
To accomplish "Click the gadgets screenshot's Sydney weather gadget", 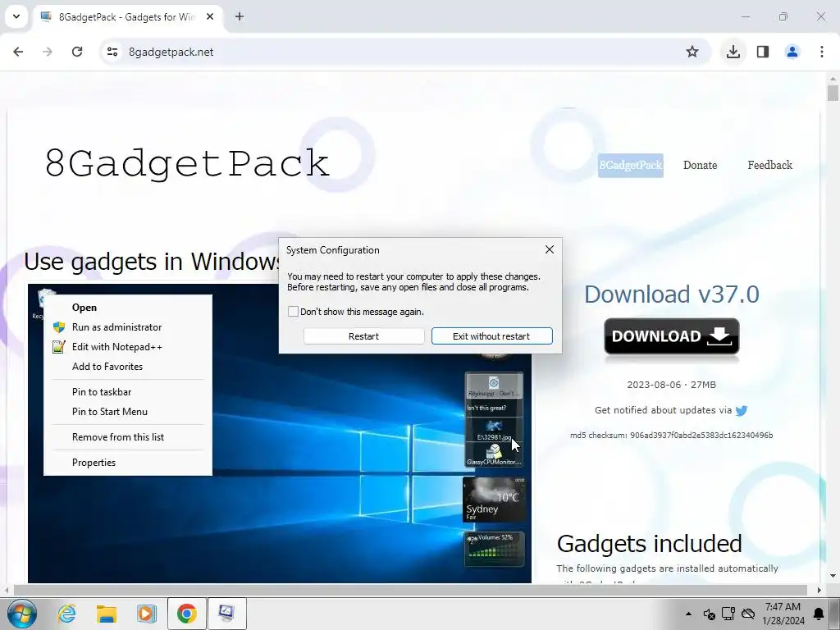I will [494, 500].
